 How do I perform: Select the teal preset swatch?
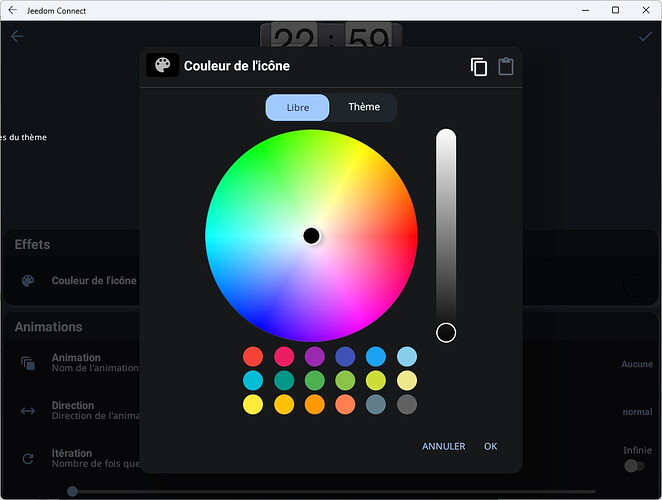click(284, 380)
